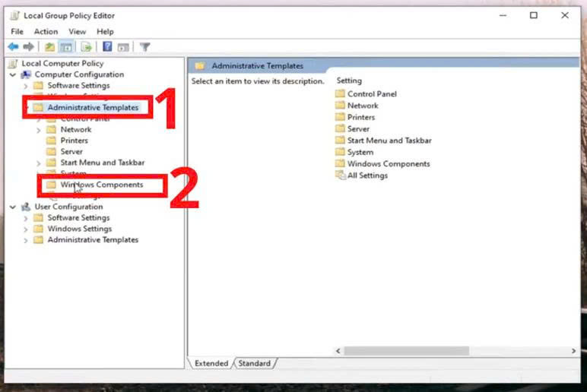Click the Forward arrow toolbar icon
587x392 pixels.
click(x=28, y=47)
